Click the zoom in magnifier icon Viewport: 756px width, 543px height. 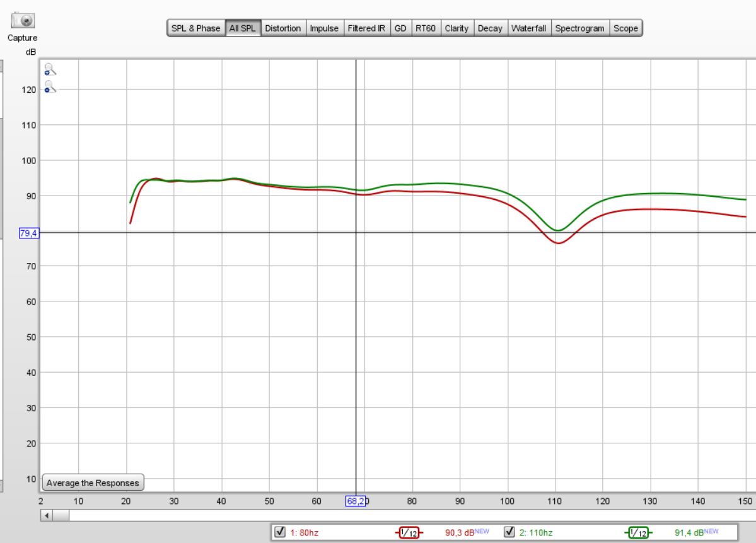coord(50,70)
